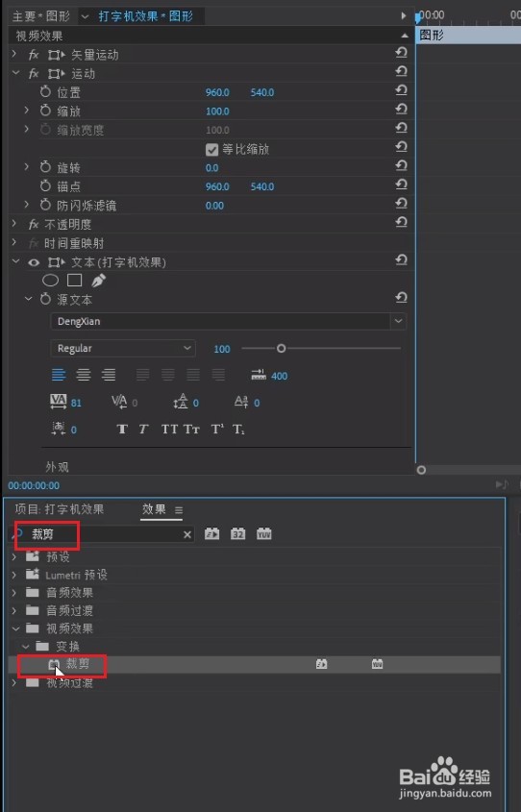The width and height of the screenshot is (521, 812).
Task: Toggle 防闪烁滤镜 animation stopwatch
Action: pos(45,205)
